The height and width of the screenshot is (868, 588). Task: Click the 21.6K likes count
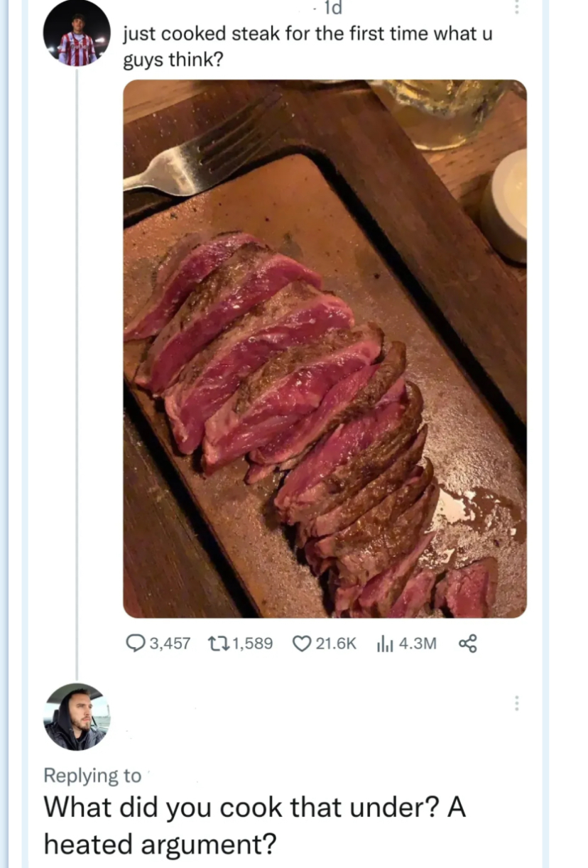point(334,644)
